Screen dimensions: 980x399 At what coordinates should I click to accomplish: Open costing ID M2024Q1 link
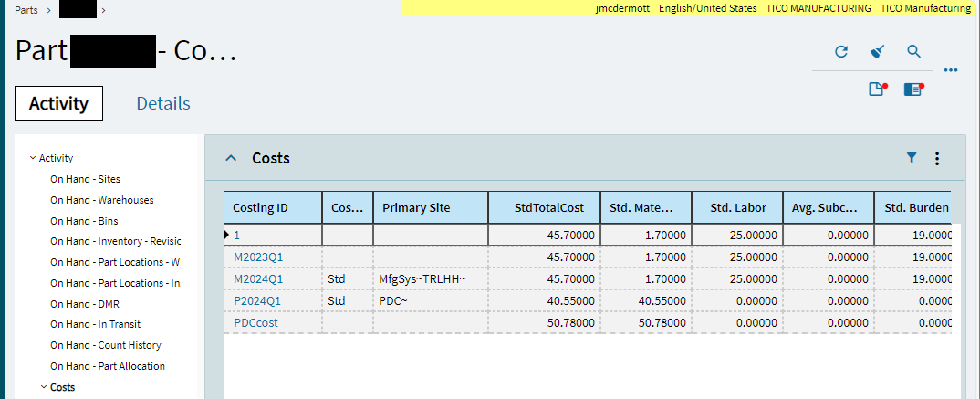[x=258, y=278]
